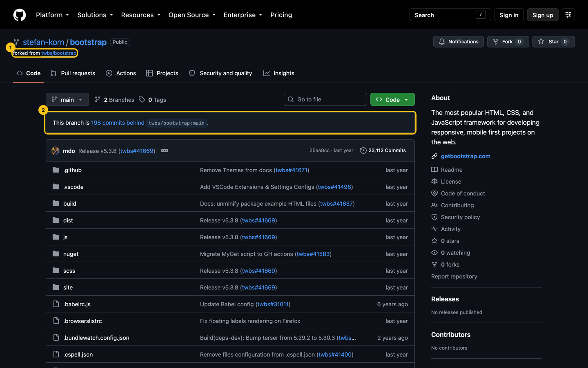Click the js folder icon
The width and height of the screenshot is (588, 368).
coord(56,237)
